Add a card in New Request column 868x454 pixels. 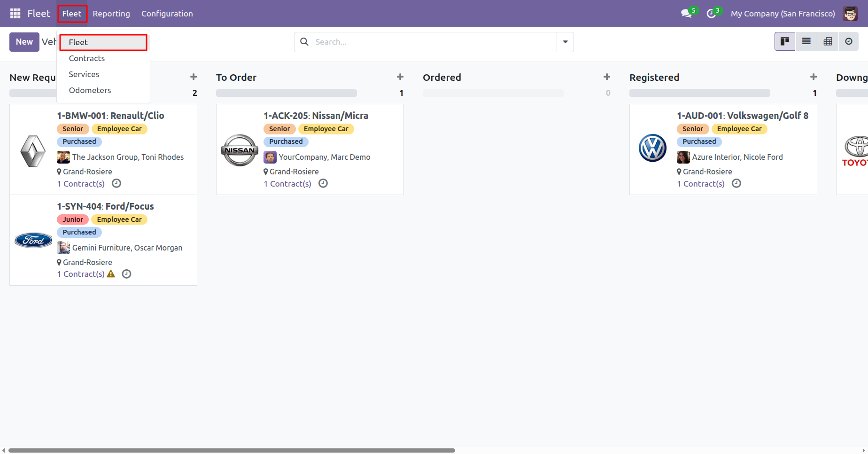point(194,77)
